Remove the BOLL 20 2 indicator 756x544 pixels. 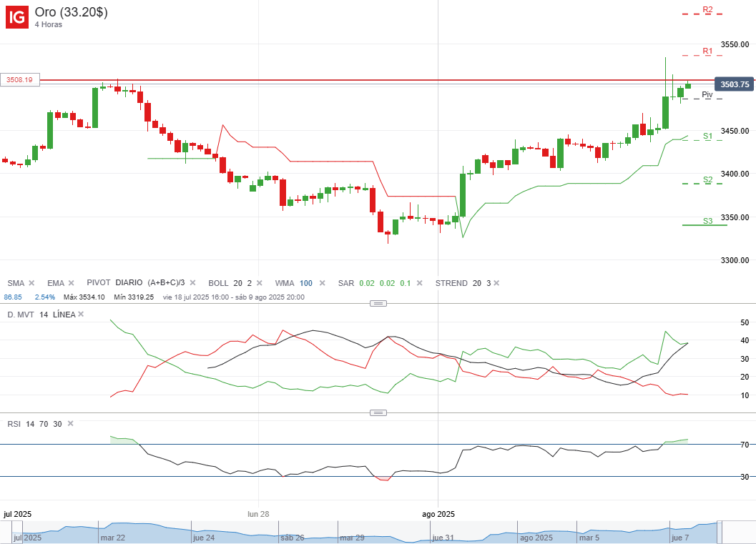tap(259, 284)
